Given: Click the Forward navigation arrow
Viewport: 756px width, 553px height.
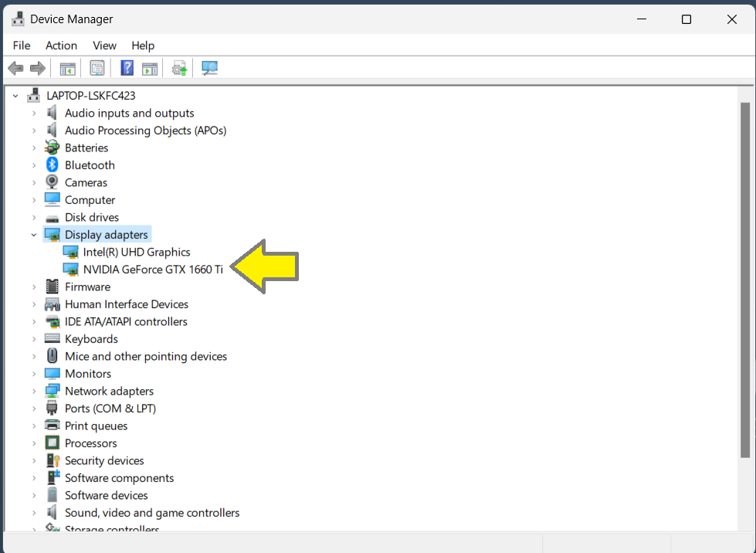Looking at the screenshot, I should click(x=38, y=68).
